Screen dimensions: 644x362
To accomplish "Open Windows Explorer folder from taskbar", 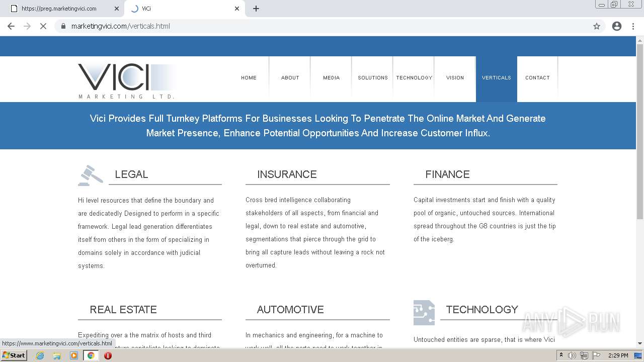I will [57, 355].
